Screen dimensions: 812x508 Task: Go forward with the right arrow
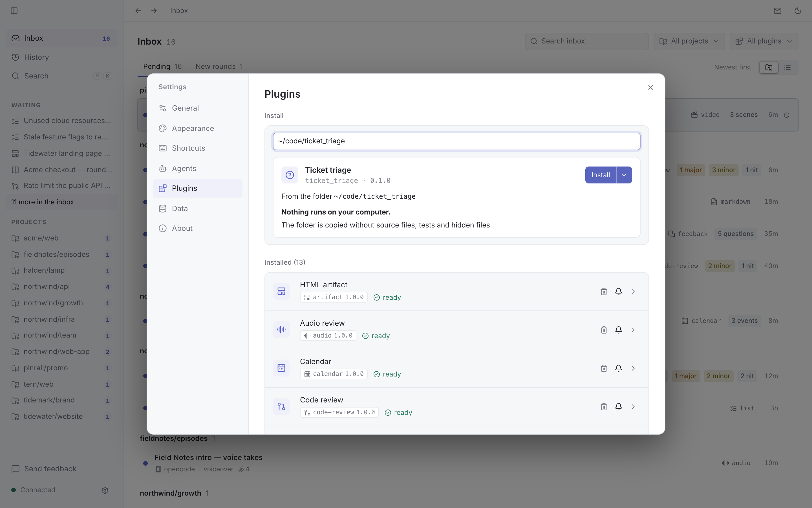(154, 11)
